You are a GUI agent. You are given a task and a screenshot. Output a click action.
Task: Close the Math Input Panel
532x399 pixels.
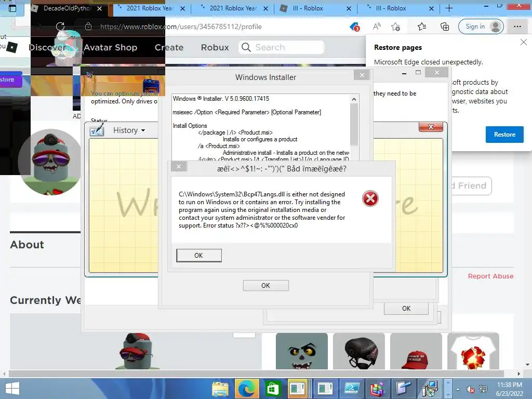pos(431,127)
